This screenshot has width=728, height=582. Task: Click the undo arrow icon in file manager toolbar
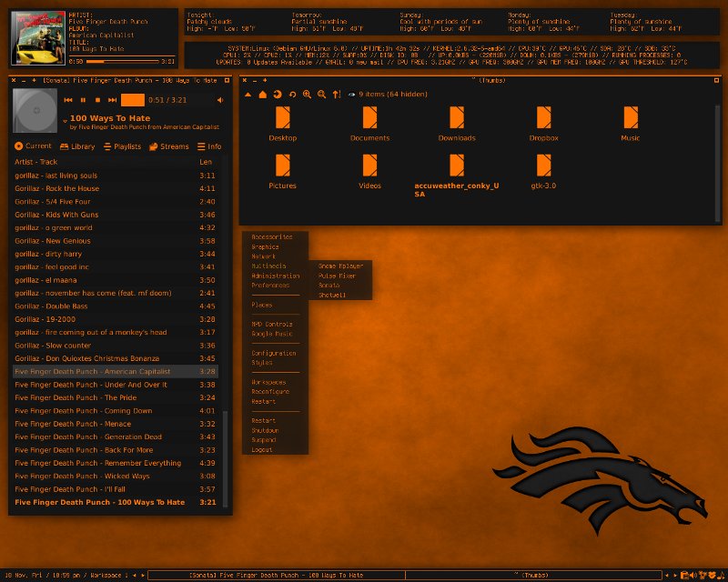[x=292, y=95]
